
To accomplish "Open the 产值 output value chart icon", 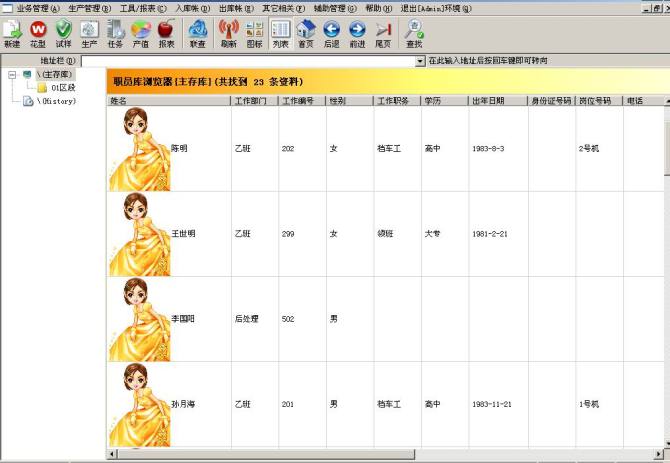I will pos(141,33).
